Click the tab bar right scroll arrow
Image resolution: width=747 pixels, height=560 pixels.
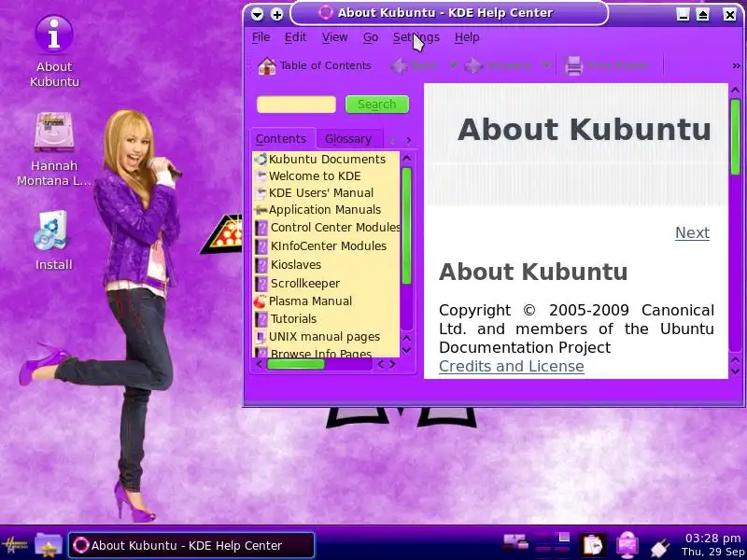coord(409,140)
